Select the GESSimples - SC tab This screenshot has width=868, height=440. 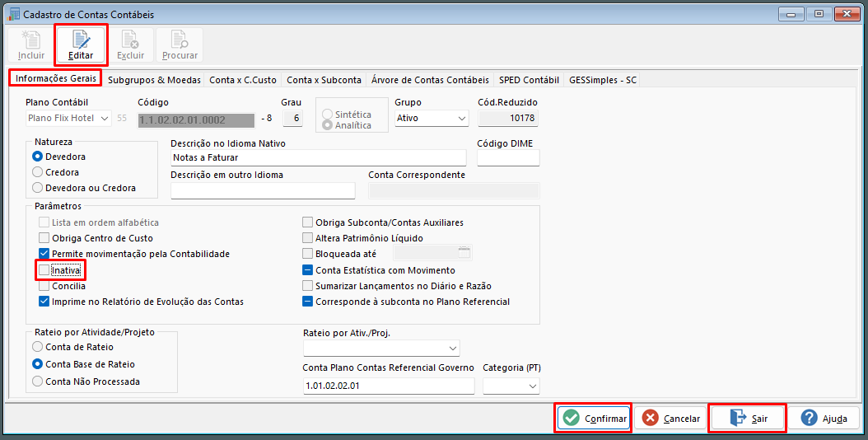tap(603, 80)
